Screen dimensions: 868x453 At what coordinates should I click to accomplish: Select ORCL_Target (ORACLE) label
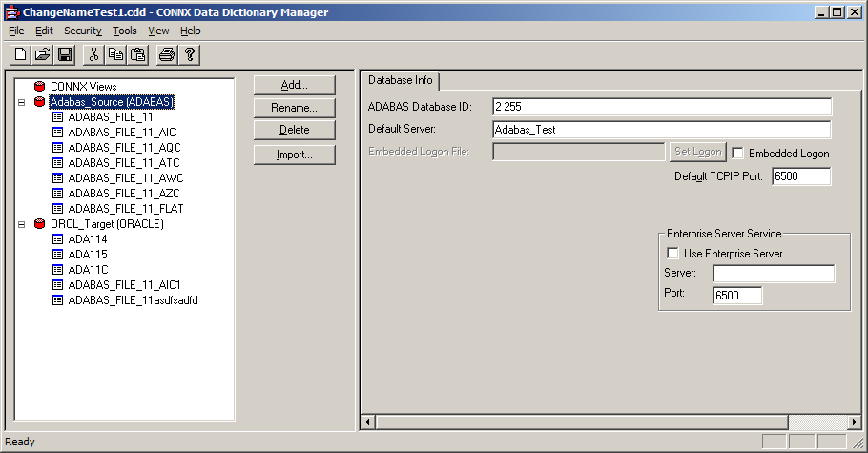point(107,224)
